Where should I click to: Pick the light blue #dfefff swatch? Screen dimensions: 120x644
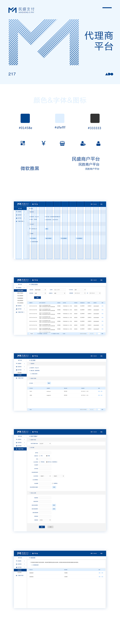tap(60, 118)
